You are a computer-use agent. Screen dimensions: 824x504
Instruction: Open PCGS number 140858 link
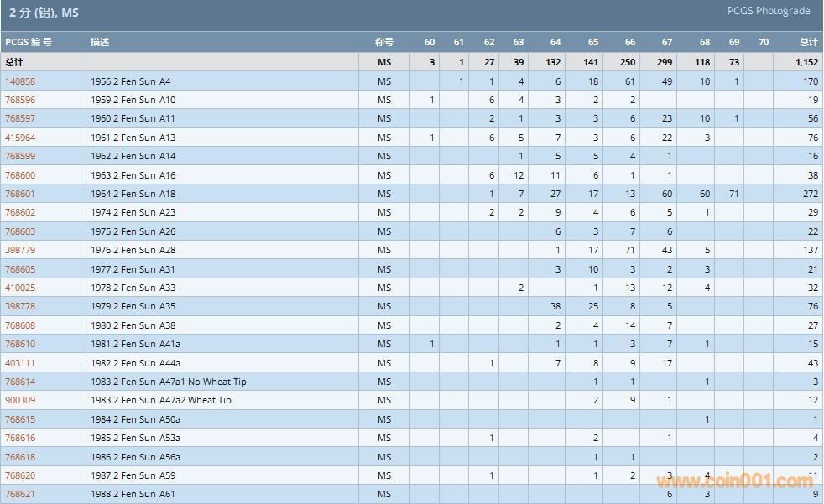[20, 81]
